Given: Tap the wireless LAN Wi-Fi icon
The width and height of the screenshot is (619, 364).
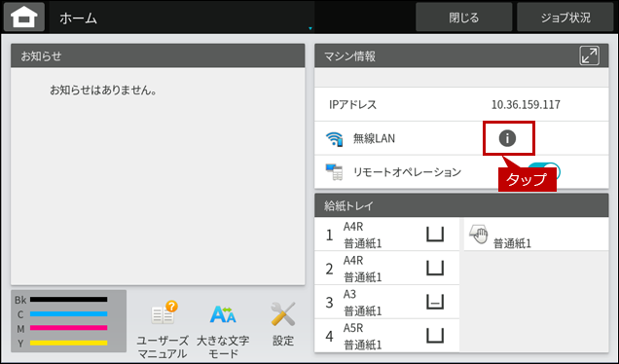Looking at the screenshot, I should pos(334,139).
